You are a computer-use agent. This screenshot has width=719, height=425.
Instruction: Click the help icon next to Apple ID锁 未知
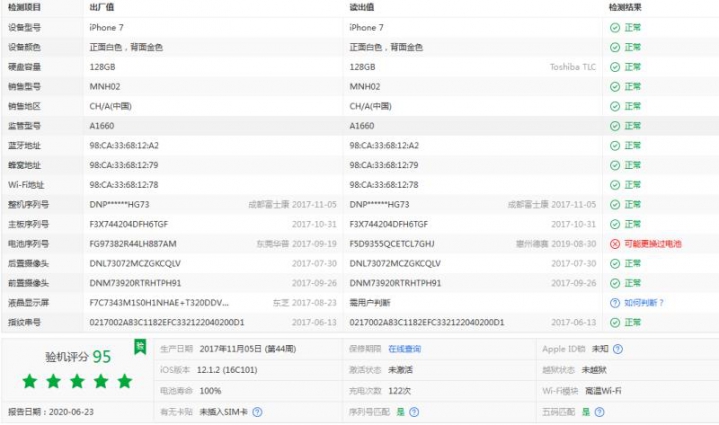coord(618,349)
